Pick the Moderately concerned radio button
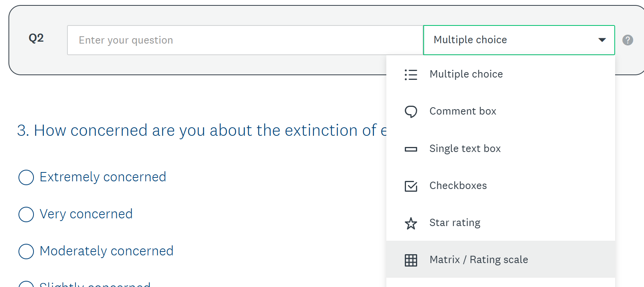This screenshot has height=287, width=644. coord(26,252)
